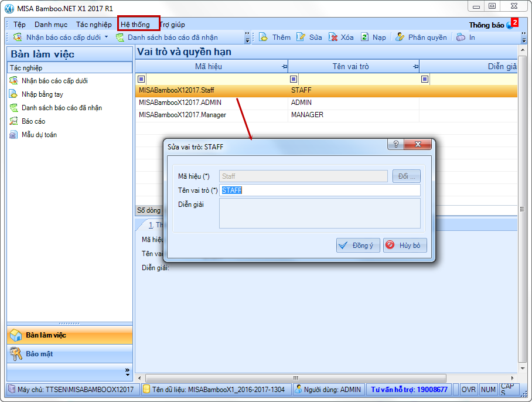Open Nhận báo cáo cấp dưới sidebar icon
Screen dimensions: 532x402
13,81
